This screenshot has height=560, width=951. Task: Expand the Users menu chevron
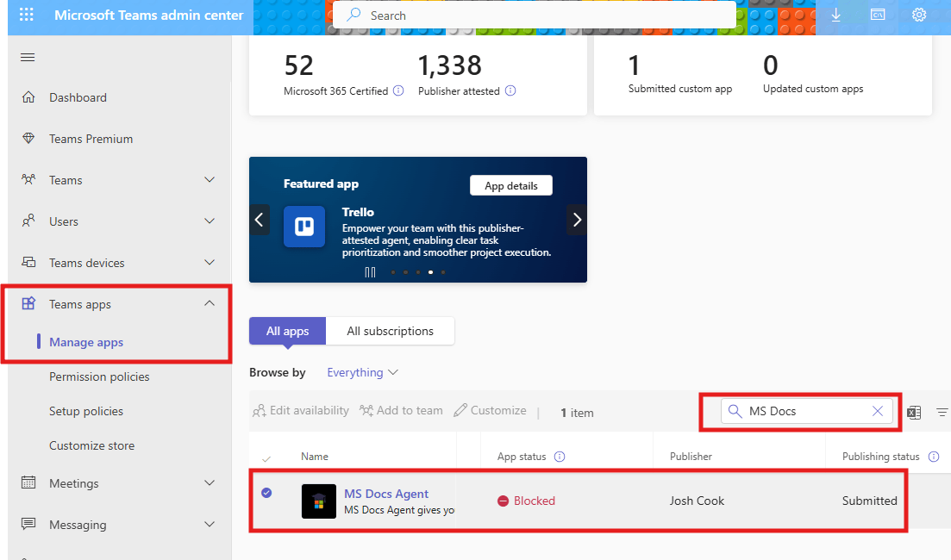[x=210, y=221]
